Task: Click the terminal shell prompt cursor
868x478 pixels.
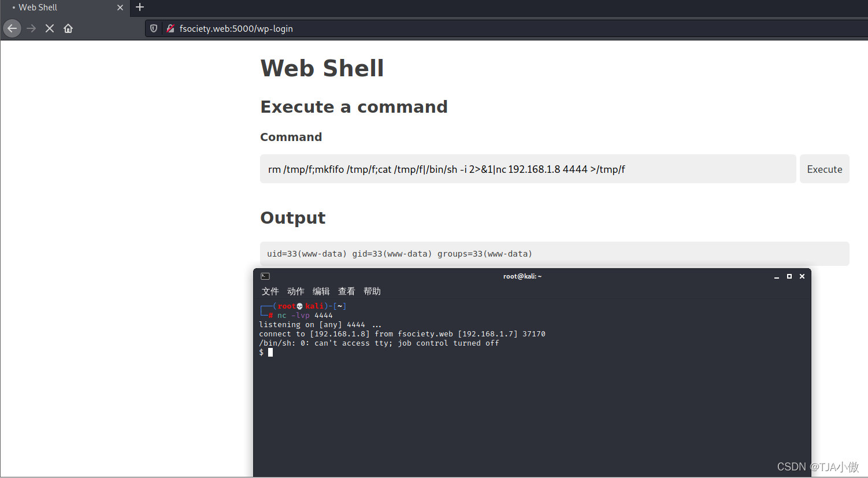Action: [x=270, y=353]
